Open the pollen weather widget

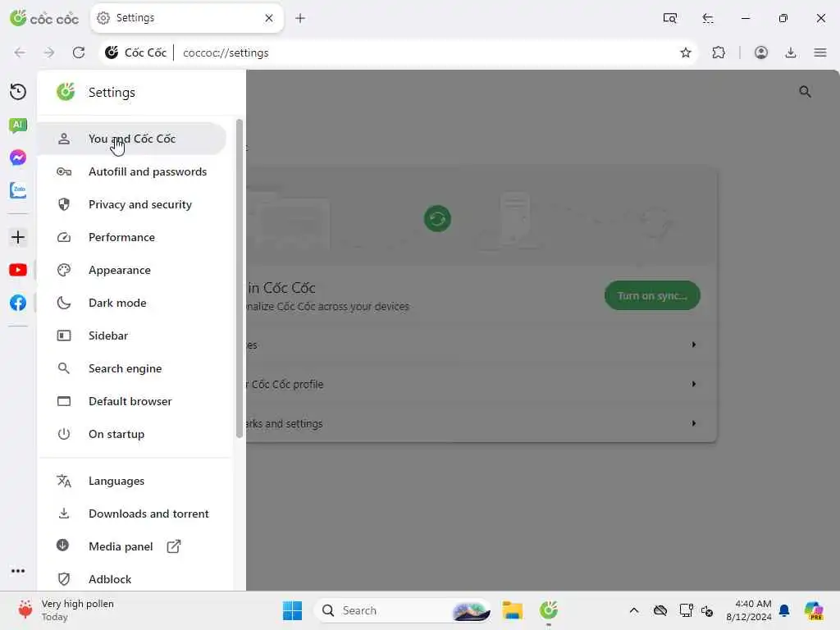point(66,610)
